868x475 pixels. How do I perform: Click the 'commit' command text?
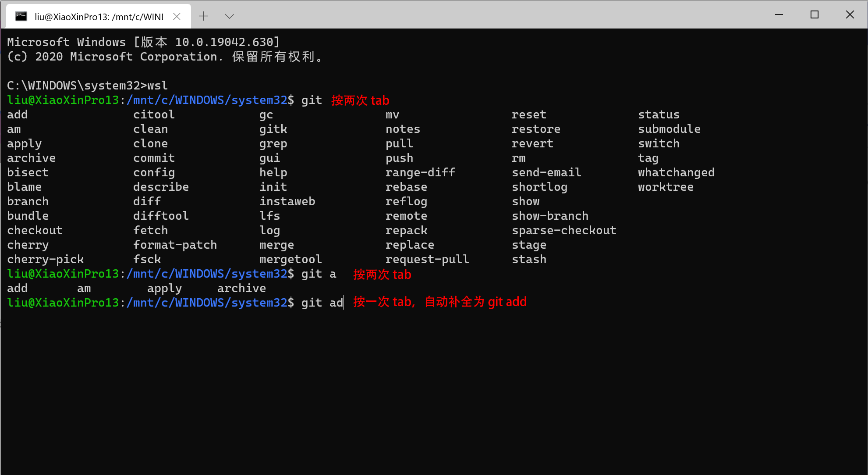[154, 158]
